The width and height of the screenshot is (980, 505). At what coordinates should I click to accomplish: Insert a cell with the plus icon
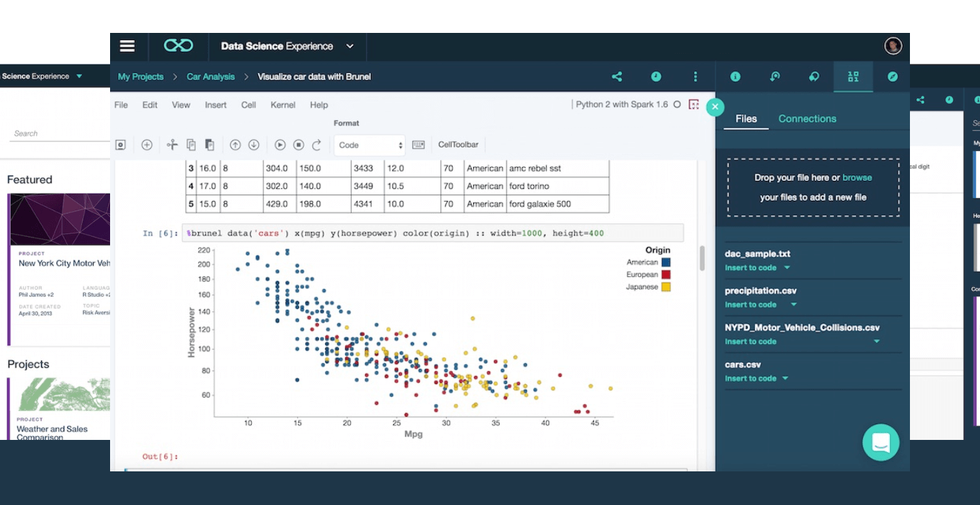point(147,144)
